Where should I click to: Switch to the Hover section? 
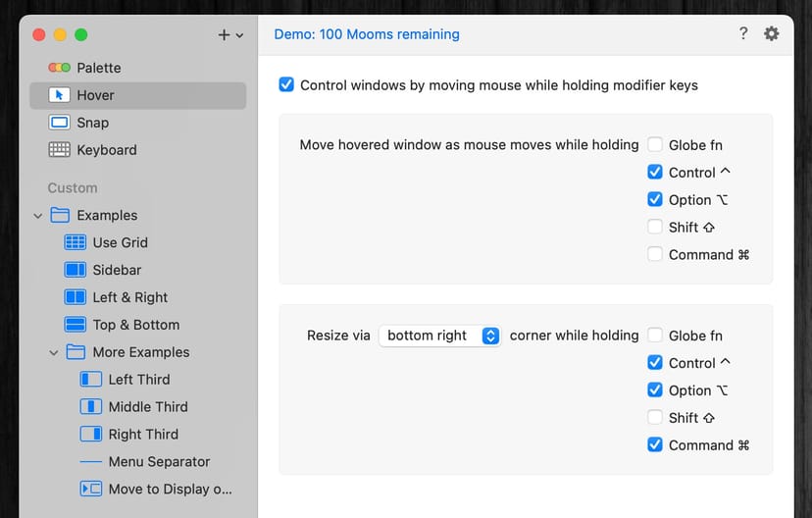[95, 95]
